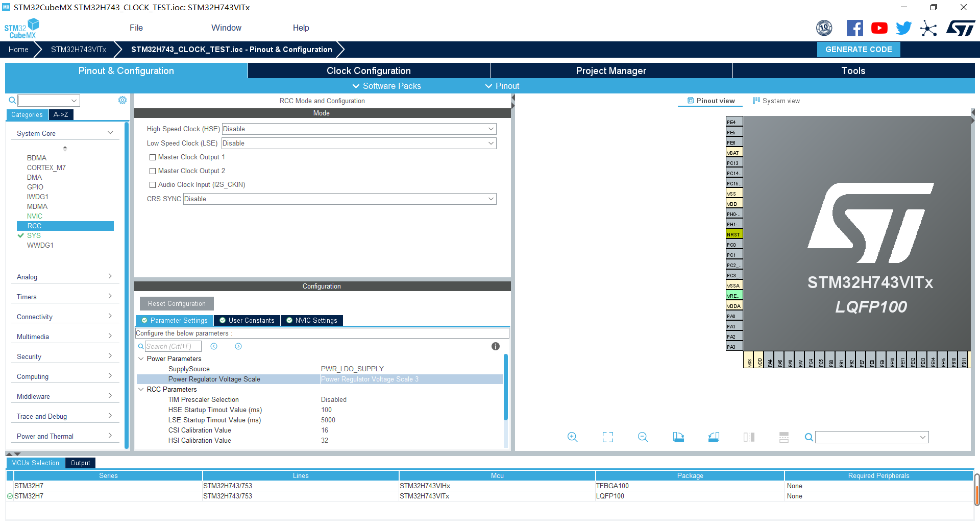The width and height of the screenshot is (980, 526).
Task: Enable Master Clock Output 2 checkbox
Action: click(x=153, y=171)
